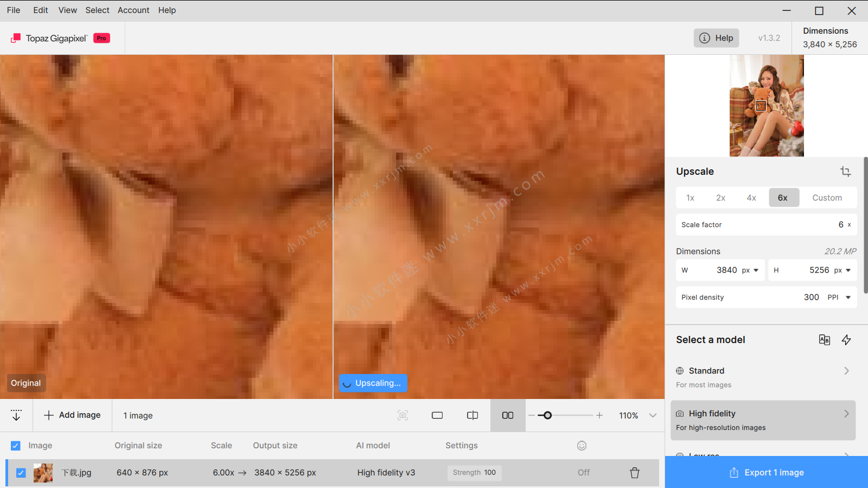Switch to side-by-side view layout

pyautogui.click(x=508, y=415)
